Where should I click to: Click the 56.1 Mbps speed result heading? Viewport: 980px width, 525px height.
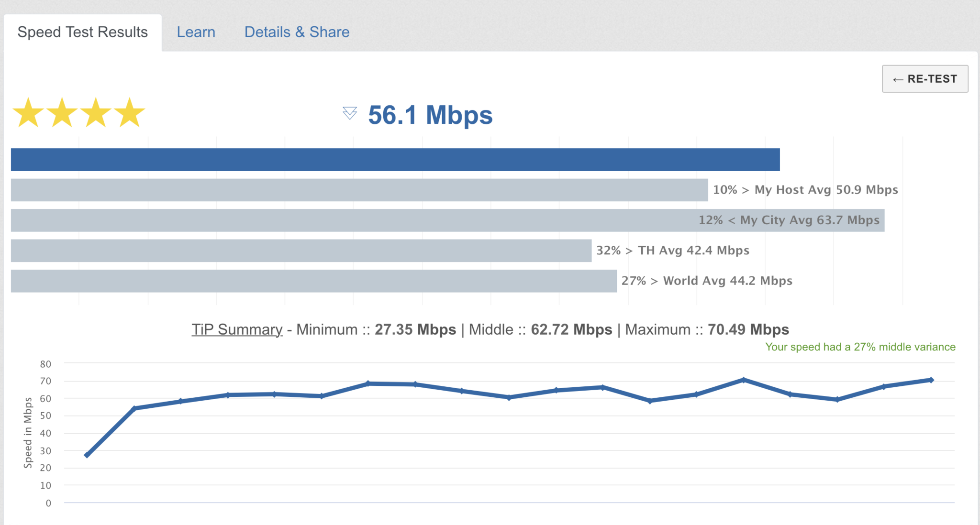pos(430,115)
